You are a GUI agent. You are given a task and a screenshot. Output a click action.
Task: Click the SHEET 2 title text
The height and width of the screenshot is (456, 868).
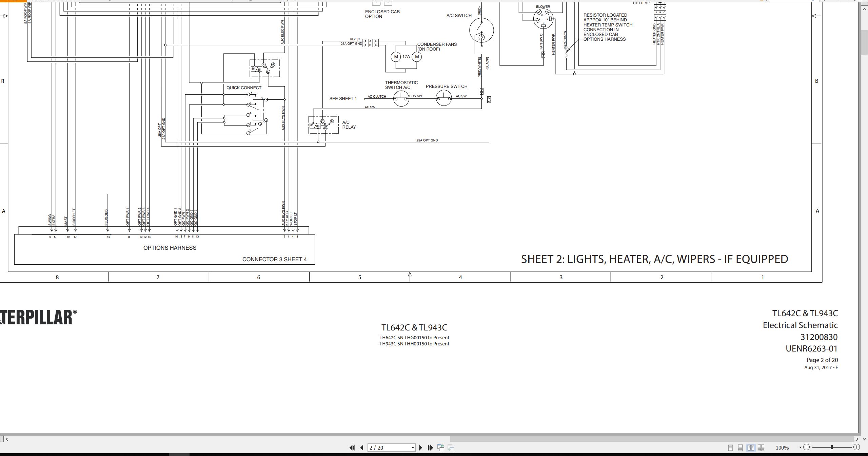pos(654,259)
